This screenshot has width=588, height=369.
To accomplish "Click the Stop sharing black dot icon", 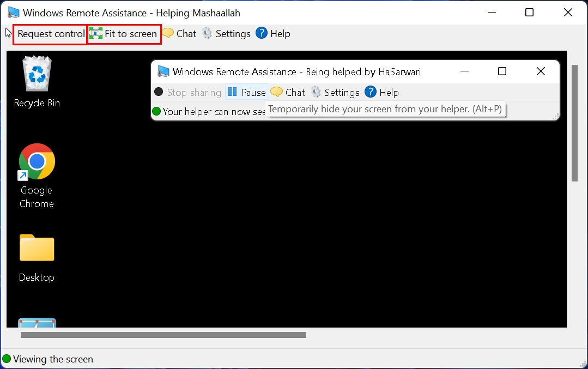I will tap(158, 92).
